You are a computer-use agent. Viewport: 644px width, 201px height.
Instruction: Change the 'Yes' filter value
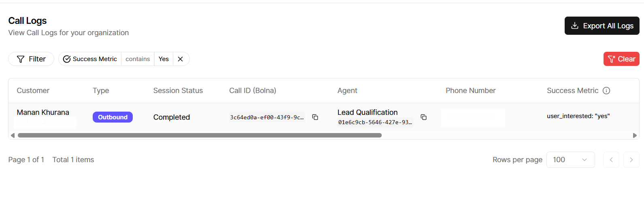click(x=164, y=59)
